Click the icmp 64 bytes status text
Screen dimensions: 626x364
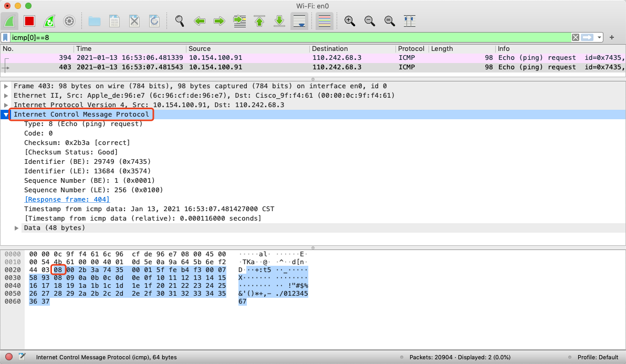tap(106, 357)
